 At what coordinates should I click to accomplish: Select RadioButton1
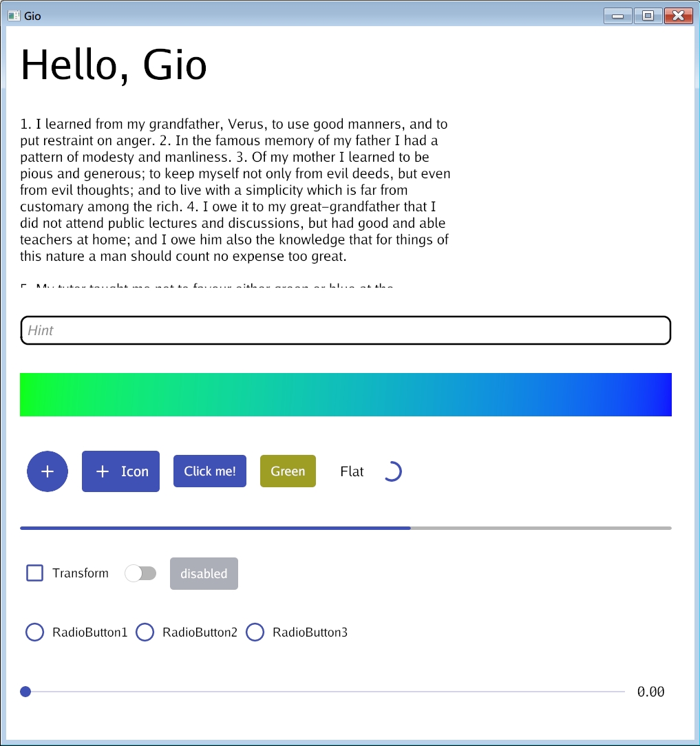(x=35, y=632)
